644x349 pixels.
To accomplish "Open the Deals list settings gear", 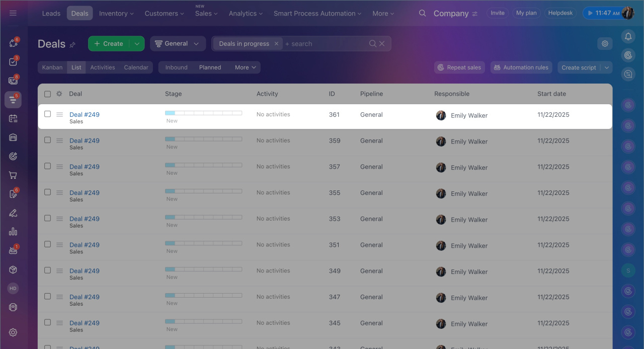I will coord(605,44).
